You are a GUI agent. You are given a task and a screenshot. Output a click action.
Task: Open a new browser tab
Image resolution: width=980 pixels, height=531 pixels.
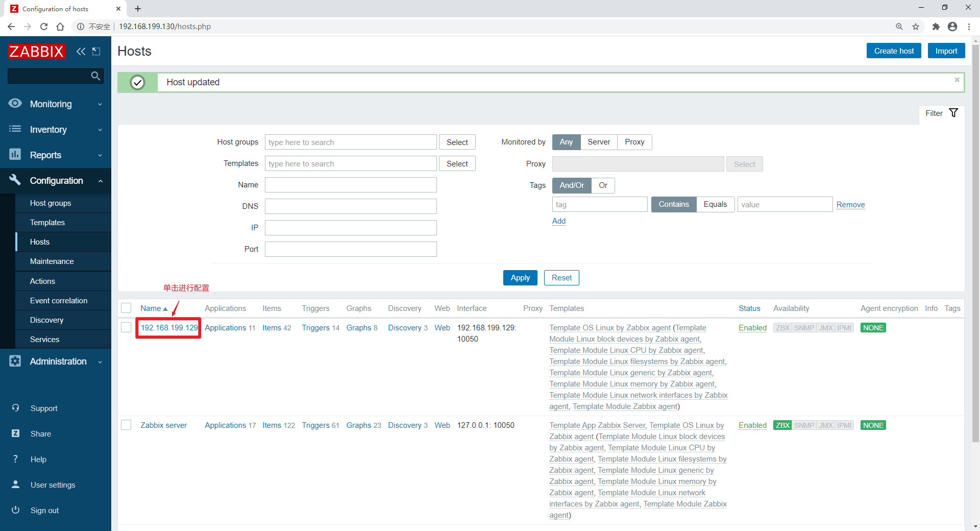tap(138, 9)
